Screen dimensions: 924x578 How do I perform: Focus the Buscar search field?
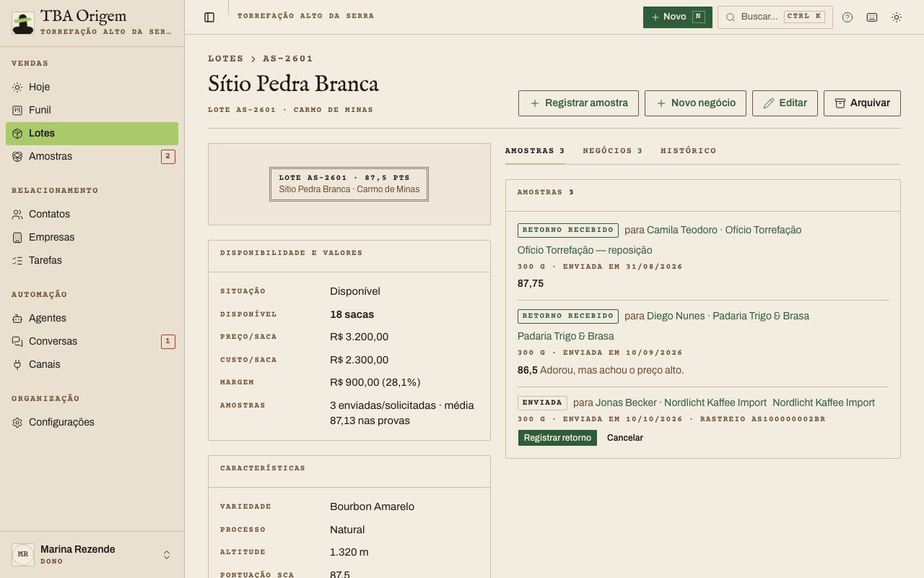click(x=775, y=17)
